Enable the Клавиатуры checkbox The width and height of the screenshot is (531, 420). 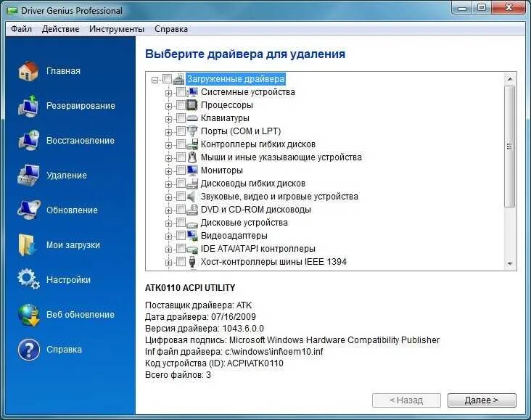point(181,118)
